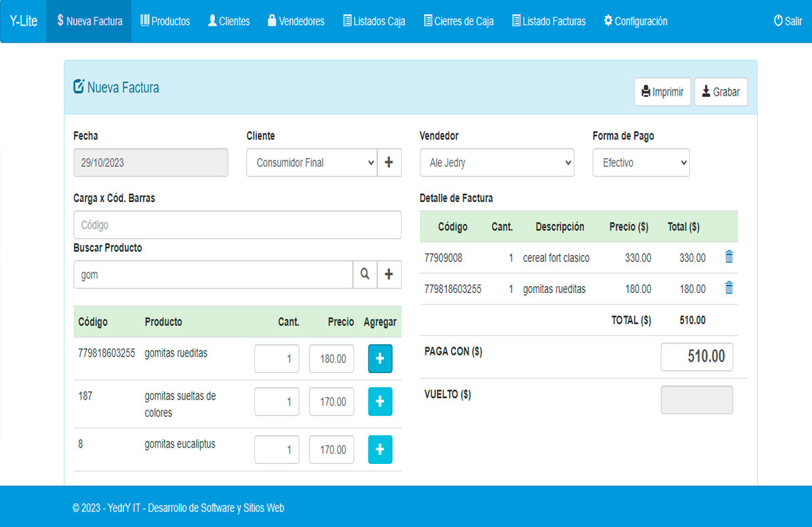Viewport: 812px width, 527px height.
Task: Click the magnifier search icon for products
Action: (365, 274)
